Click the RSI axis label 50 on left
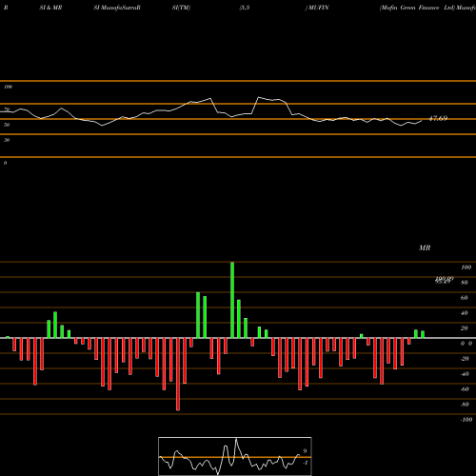This screenshot has height=476, width=476. pyautogui.click(x=7, y=125)
